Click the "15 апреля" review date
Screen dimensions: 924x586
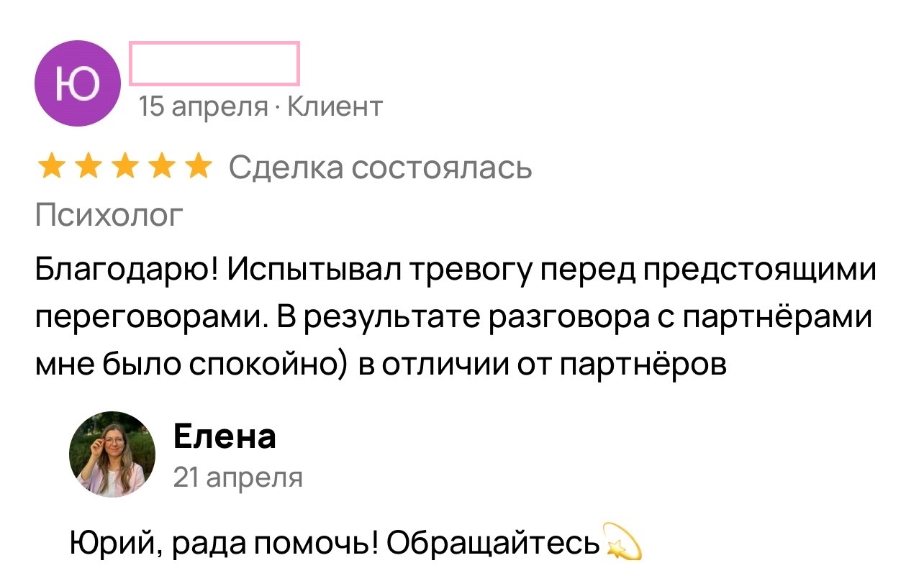[204, 106]
